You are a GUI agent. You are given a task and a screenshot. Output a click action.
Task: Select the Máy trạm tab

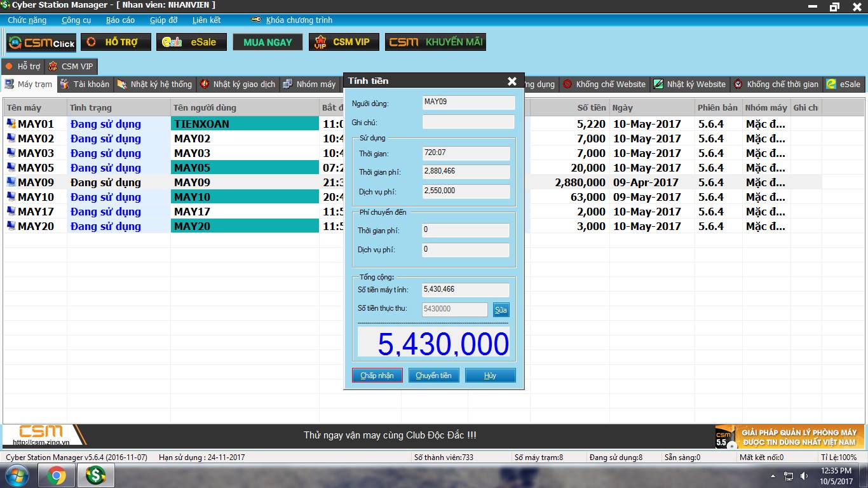coord(29,84)
